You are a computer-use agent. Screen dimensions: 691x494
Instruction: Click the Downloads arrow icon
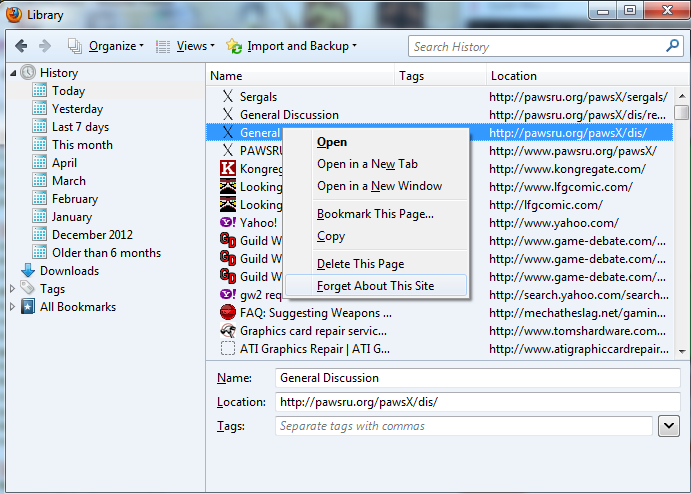tap(28, 271)
